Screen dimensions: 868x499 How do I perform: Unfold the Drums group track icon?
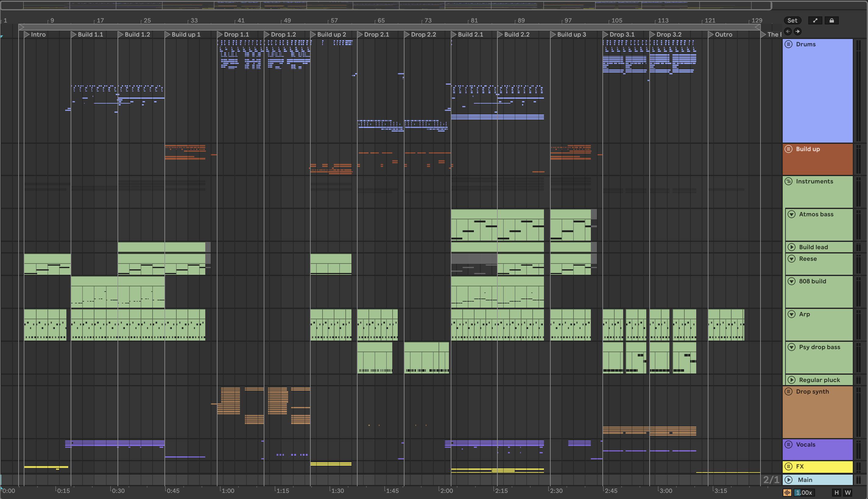(x=789, y=44)
